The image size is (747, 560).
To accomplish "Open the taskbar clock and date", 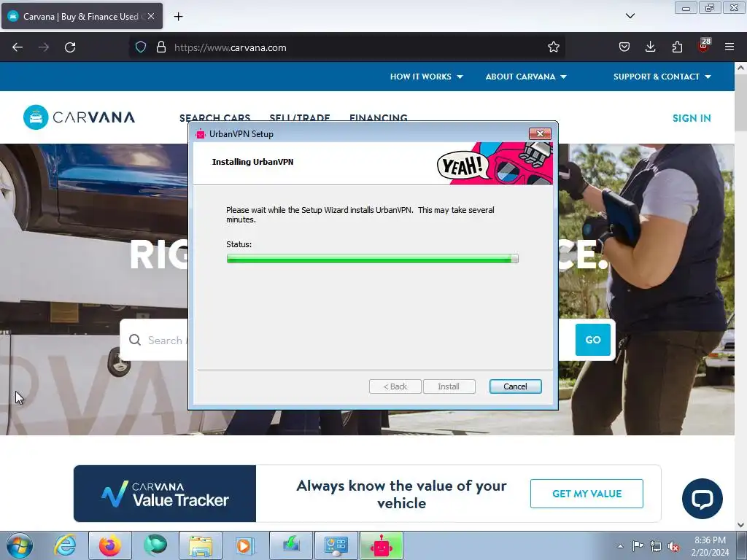I will (710, 546).
